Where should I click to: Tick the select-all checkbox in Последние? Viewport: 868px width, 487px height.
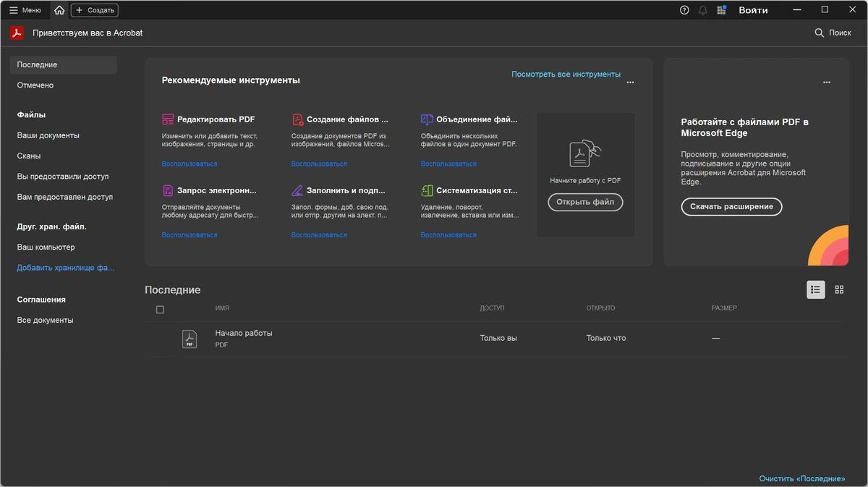(x=160, y=310)
